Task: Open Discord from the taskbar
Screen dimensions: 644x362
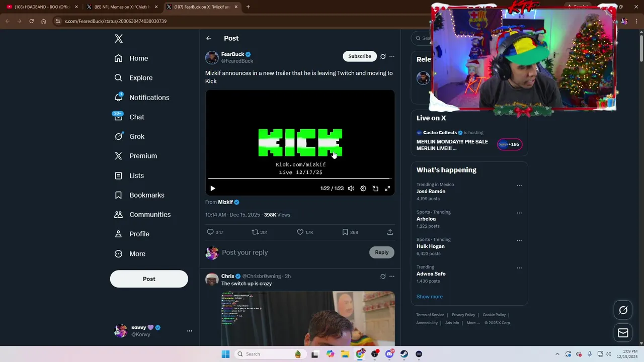Action: click(x=389, y=354)
